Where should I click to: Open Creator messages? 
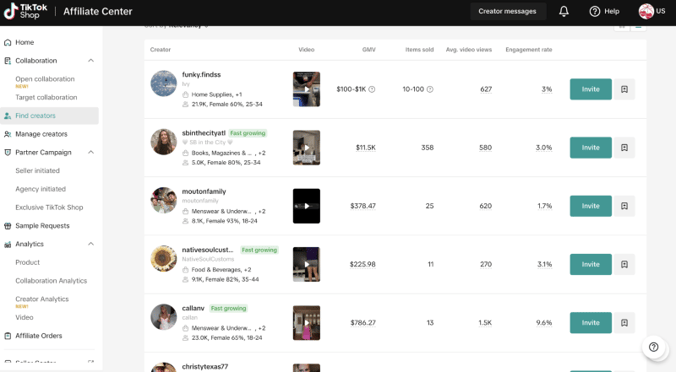coord(507,11)
